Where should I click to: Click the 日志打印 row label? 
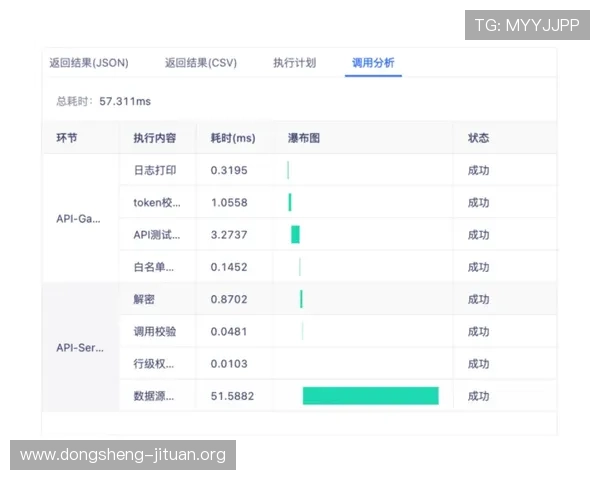tap(155, 170)
